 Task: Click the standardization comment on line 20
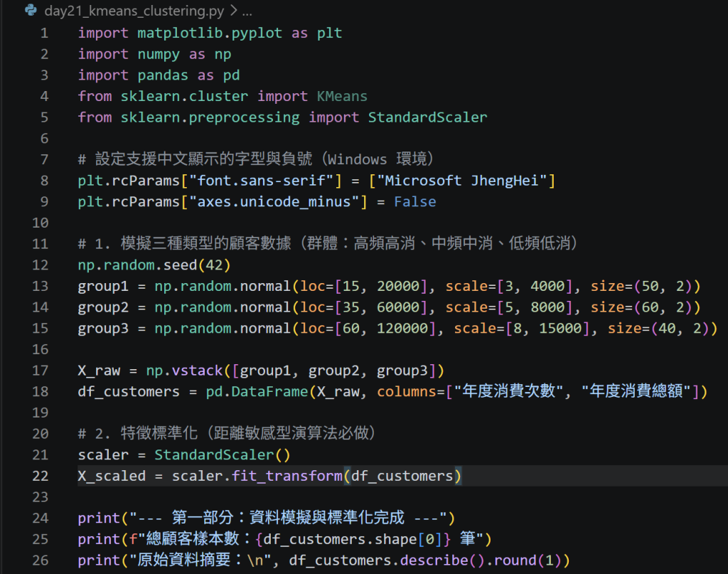coord(227,434)
